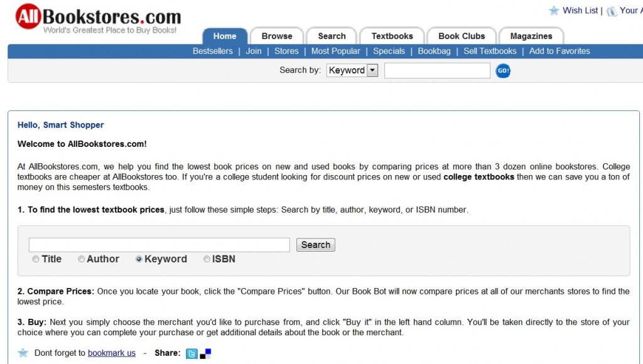Switch to the Book Clubs tab
The width and height of the screenshot is (643, 364).
[x=462, y=36]
